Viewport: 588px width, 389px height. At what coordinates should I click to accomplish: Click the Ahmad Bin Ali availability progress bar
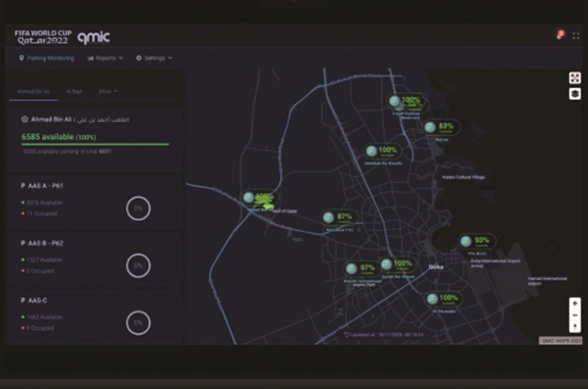(x=95, y=144)
